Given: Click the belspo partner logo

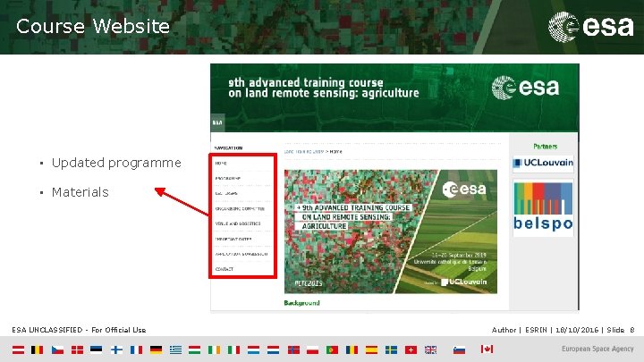Looking at the screenshot, I should tap(543, 207).
